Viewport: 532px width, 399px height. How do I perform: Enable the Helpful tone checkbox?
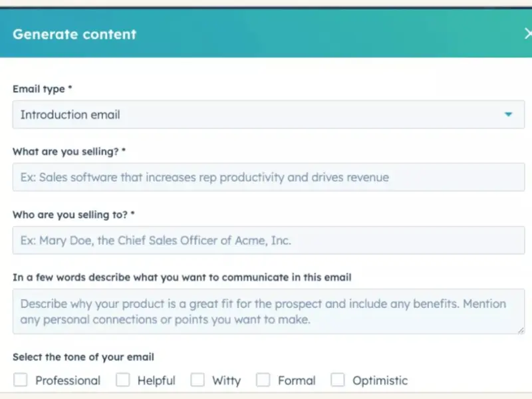click(x=123, y=380)
